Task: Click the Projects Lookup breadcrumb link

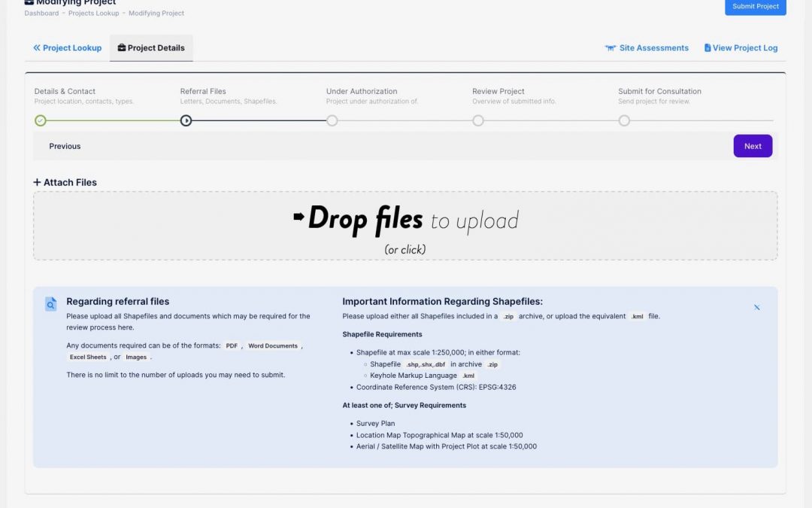Action: [93, 14]
